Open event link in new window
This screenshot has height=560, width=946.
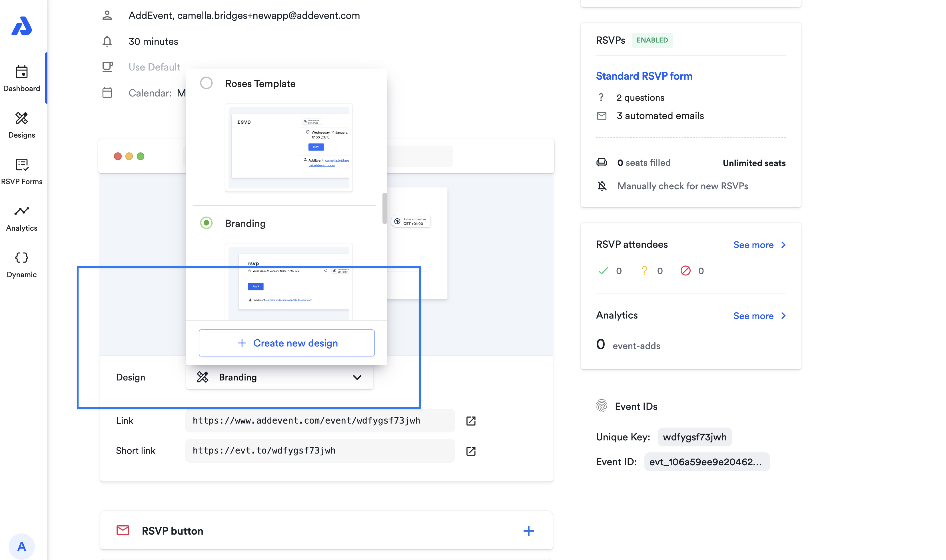coord(470,421)
